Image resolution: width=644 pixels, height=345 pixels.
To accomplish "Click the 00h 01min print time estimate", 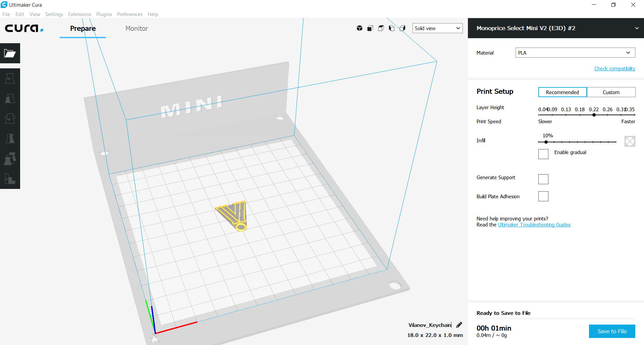I will click(x=494, y=328).
